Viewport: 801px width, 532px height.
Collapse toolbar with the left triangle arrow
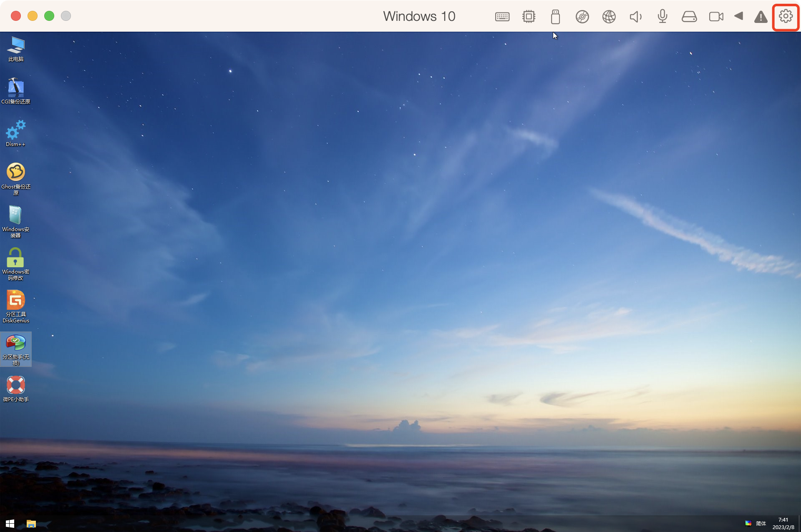pos(738,16)
